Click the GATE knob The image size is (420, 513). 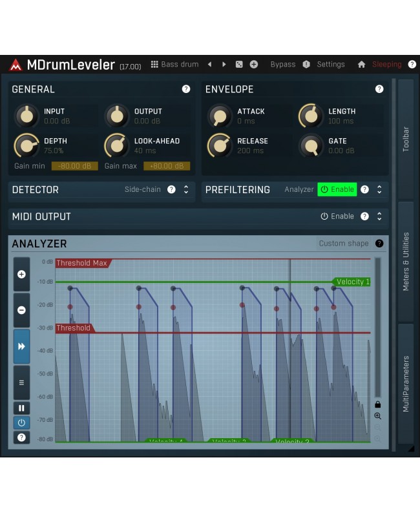tap(311, 145)
